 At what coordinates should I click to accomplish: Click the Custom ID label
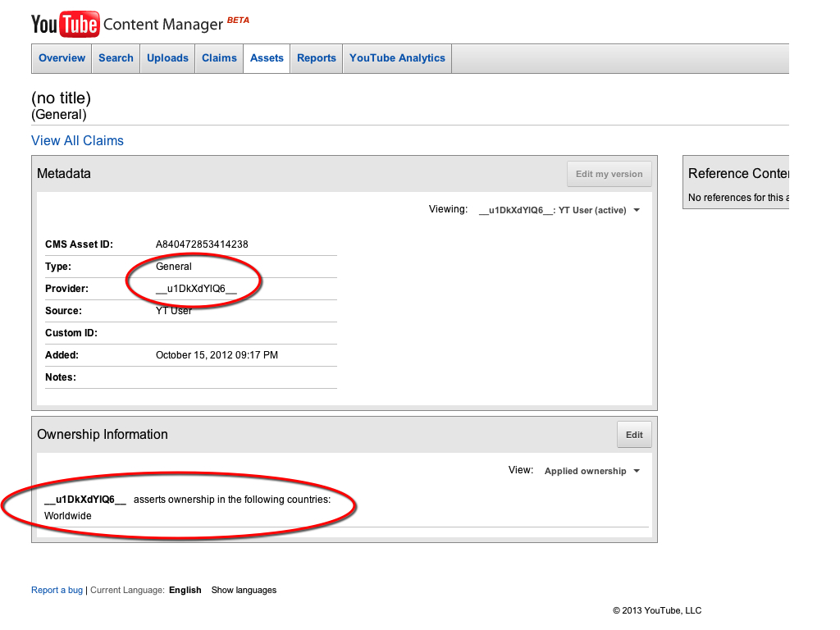71,333
